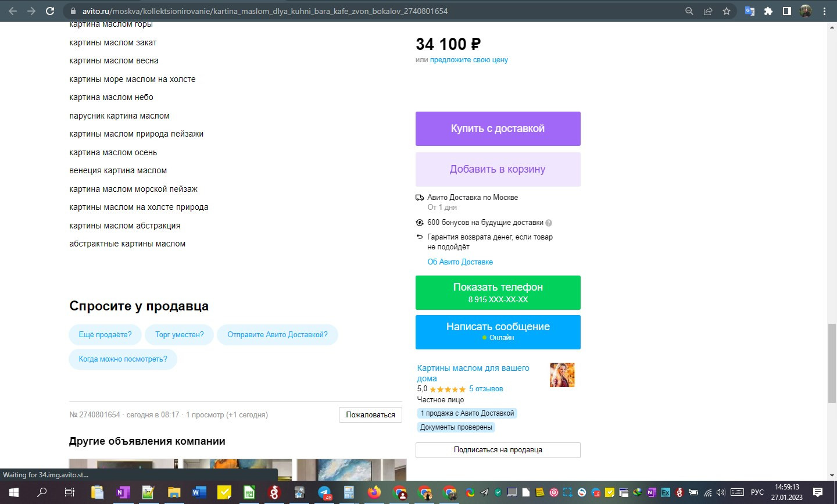Click the price 34 100 ₽
837x504 pixels.
pyautogui.click(x=448, y=44)
